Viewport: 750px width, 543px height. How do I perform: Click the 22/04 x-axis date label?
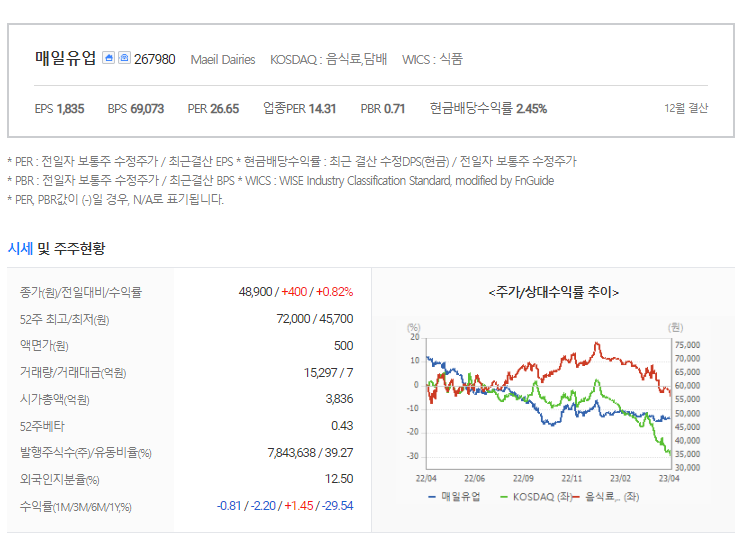(x=426, y=478)
